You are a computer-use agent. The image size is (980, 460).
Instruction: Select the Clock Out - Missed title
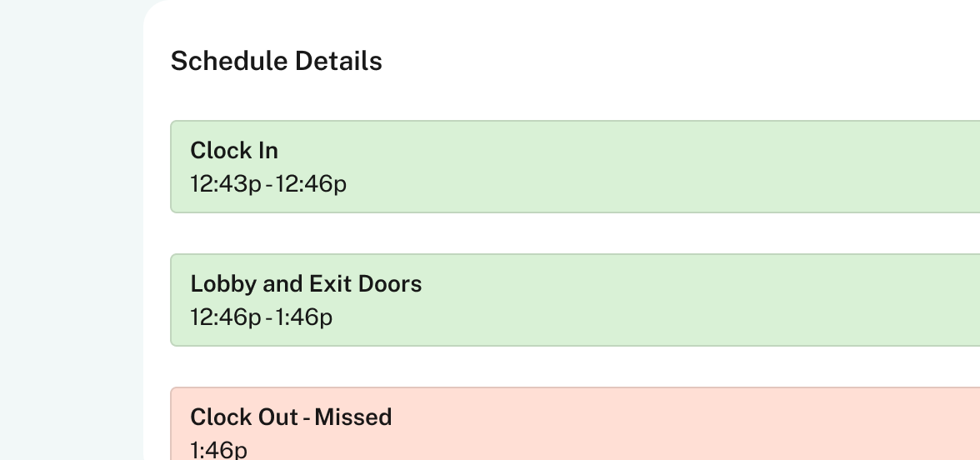point(291,417)
